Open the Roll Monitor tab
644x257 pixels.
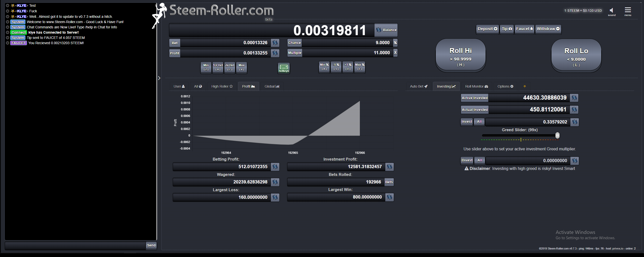click(477, 86)
